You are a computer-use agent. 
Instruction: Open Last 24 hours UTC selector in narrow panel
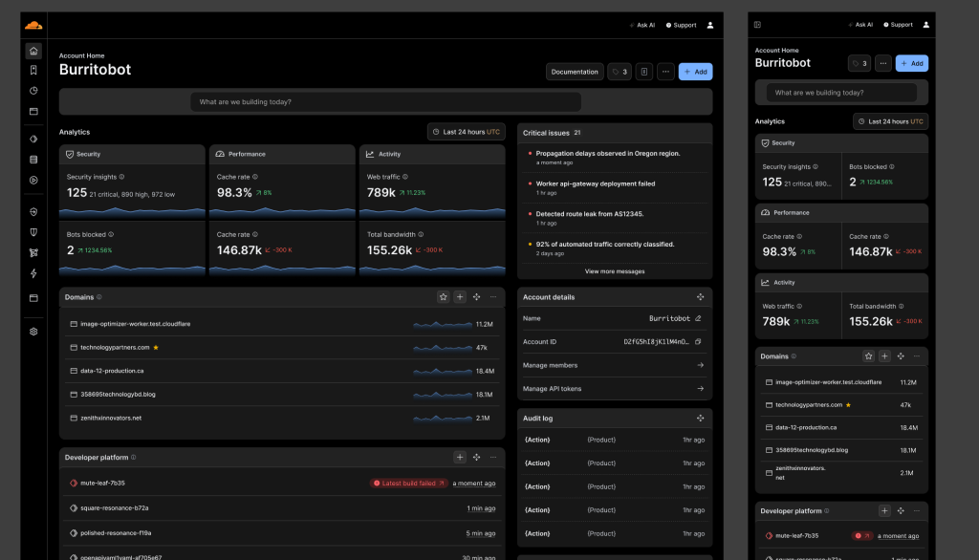(891, 121)
